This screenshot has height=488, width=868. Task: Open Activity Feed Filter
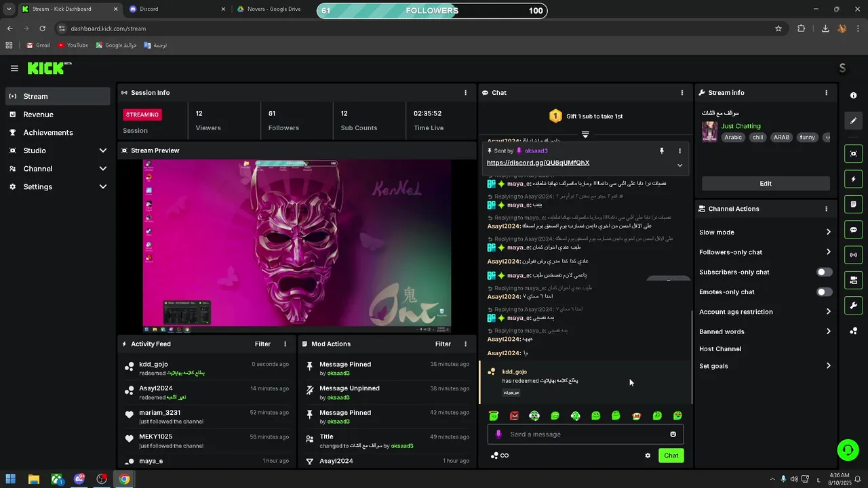262,344
